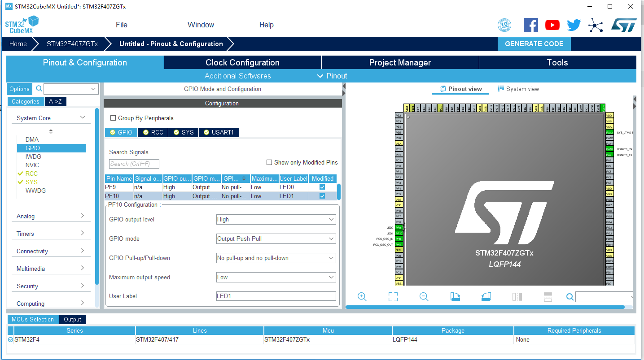644x360 pixels.
Task: Expand the Analog category
Action: point(83,216)
